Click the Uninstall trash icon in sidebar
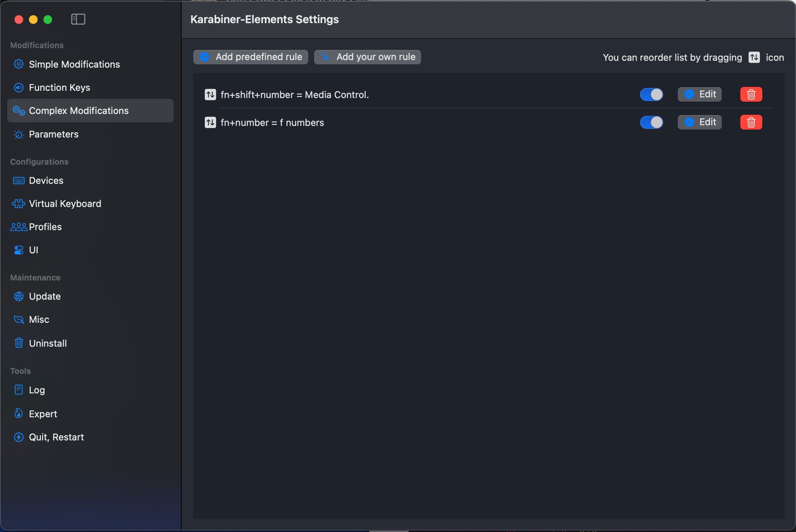Image resolution: width=796 pixels, height=532 pixels. pyautogui.click(x=19, y=343)
